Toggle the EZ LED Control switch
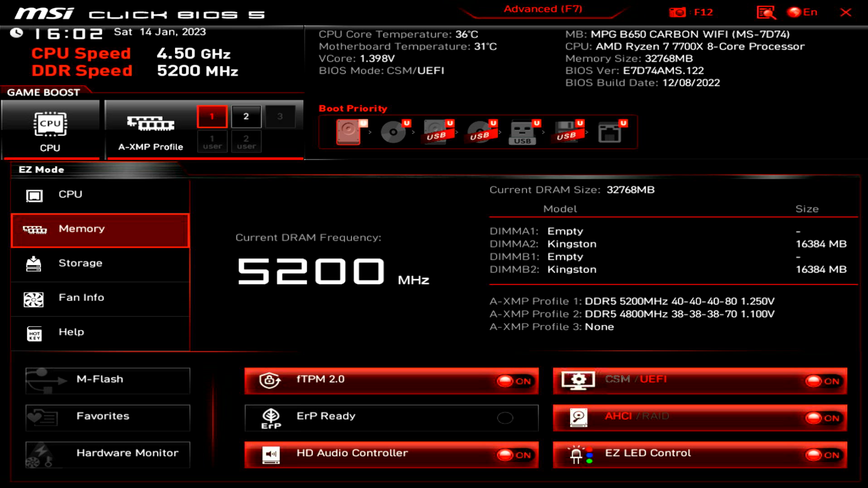This screenshot has width=868, height=488. (822, 455)
